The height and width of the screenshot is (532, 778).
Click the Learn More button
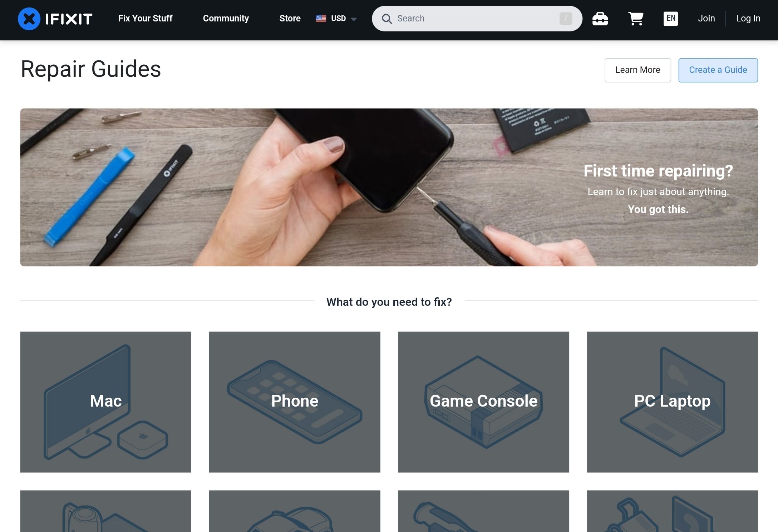click(637, 70)
